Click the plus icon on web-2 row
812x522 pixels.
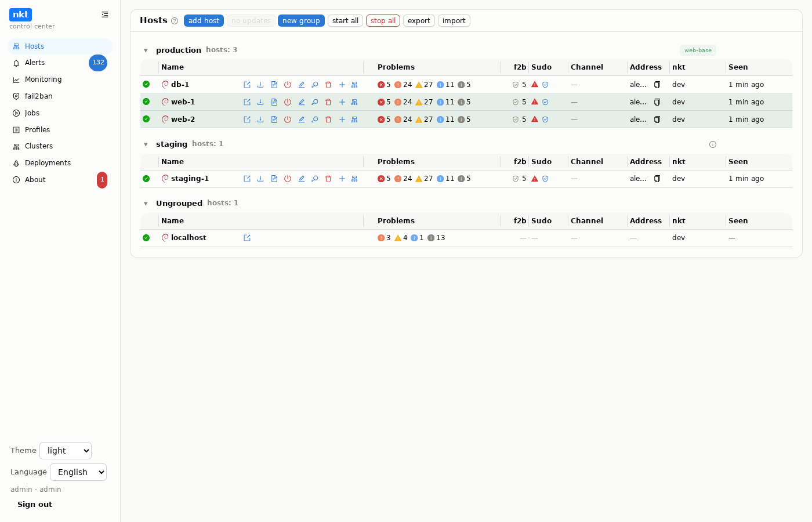(342, 119)
